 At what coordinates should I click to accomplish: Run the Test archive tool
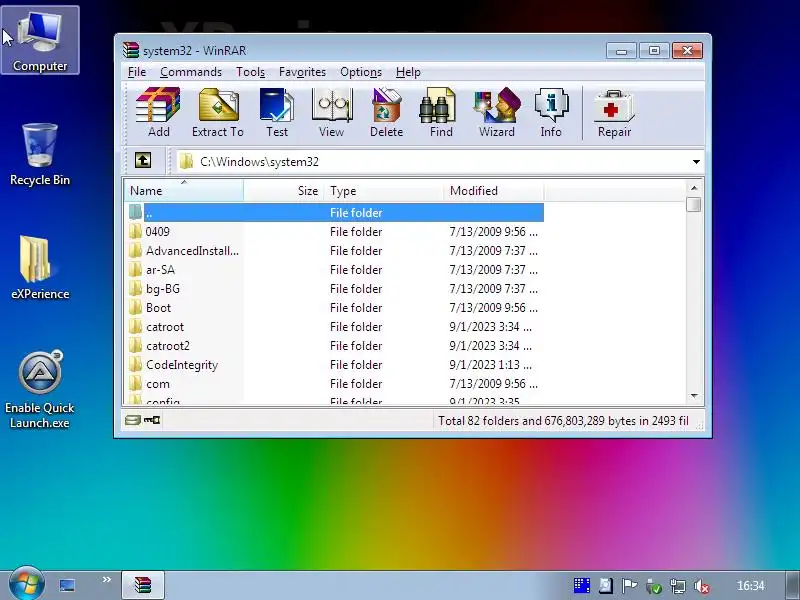[x=277, y=113]
